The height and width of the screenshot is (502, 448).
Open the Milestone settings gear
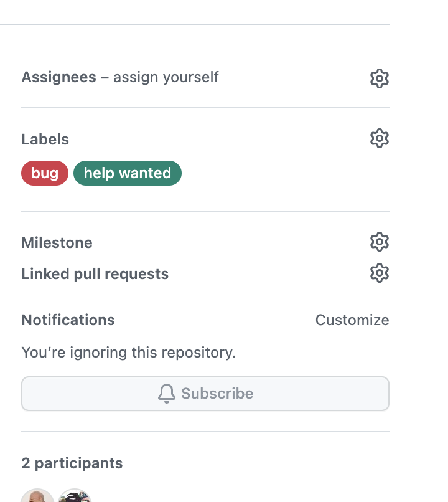coord(379,242)
